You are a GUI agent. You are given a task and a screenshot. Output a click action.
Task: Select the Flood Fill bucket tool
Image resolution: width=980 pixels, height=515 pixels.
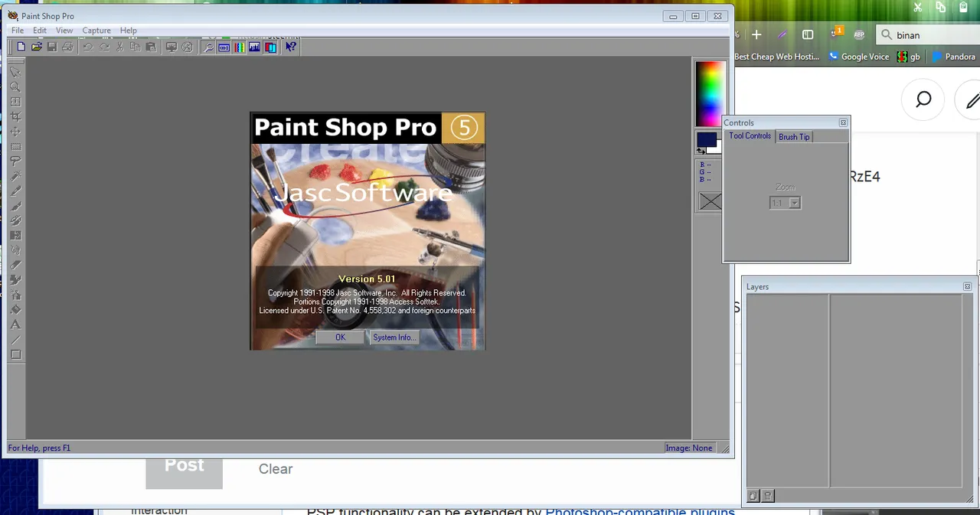click(15, 310)
